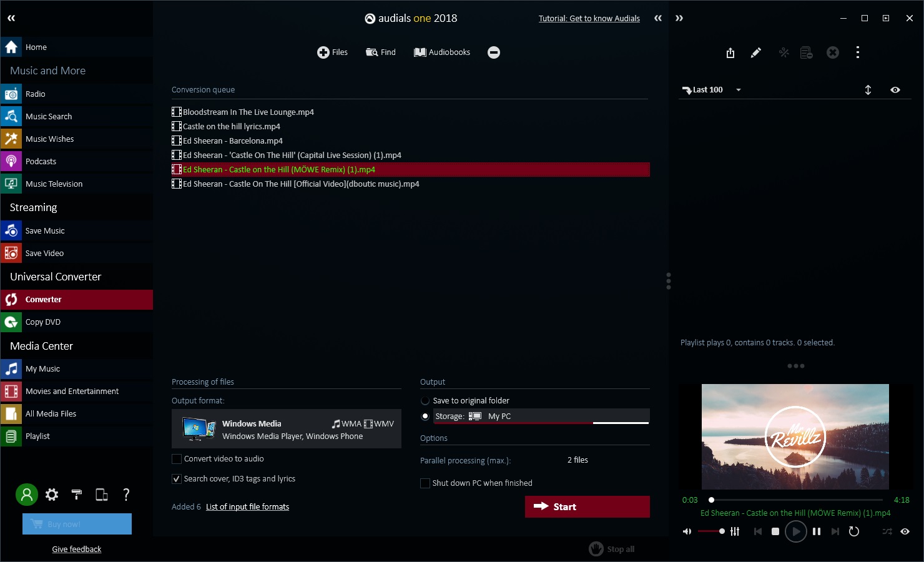Viewport: 924px width, 562px height.
Task: Open the three-dot more options menu
Action: click(x=858, y=52)
